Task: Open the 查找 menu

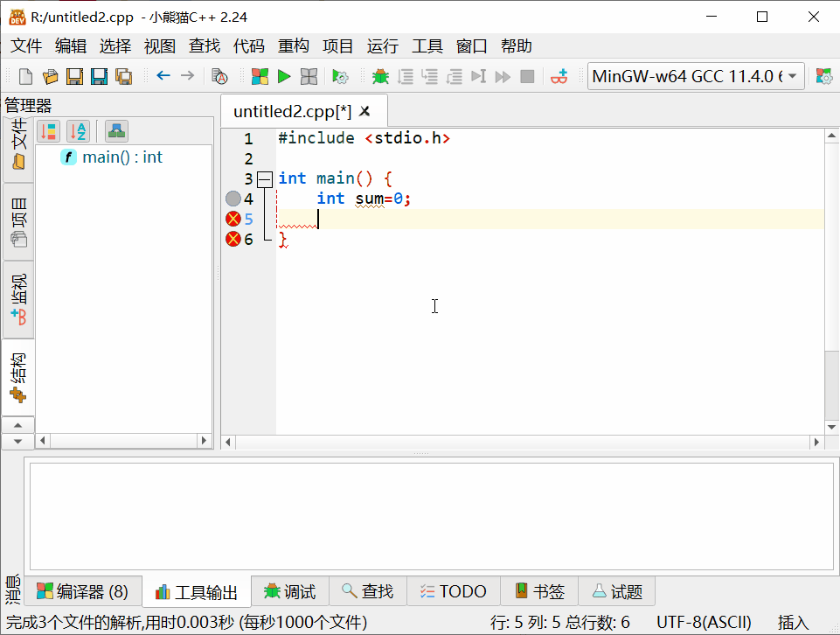Action: pos(205,46)
